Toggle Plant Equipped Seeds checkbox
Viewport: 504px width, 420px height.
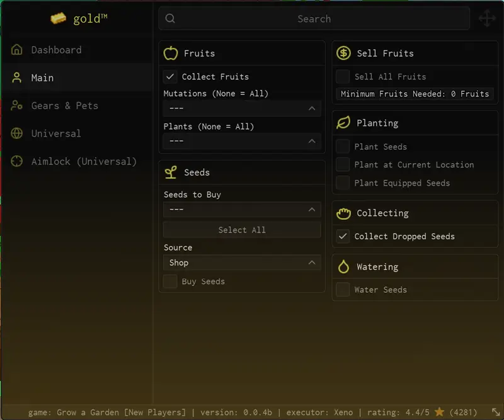(x=343, y=183)
